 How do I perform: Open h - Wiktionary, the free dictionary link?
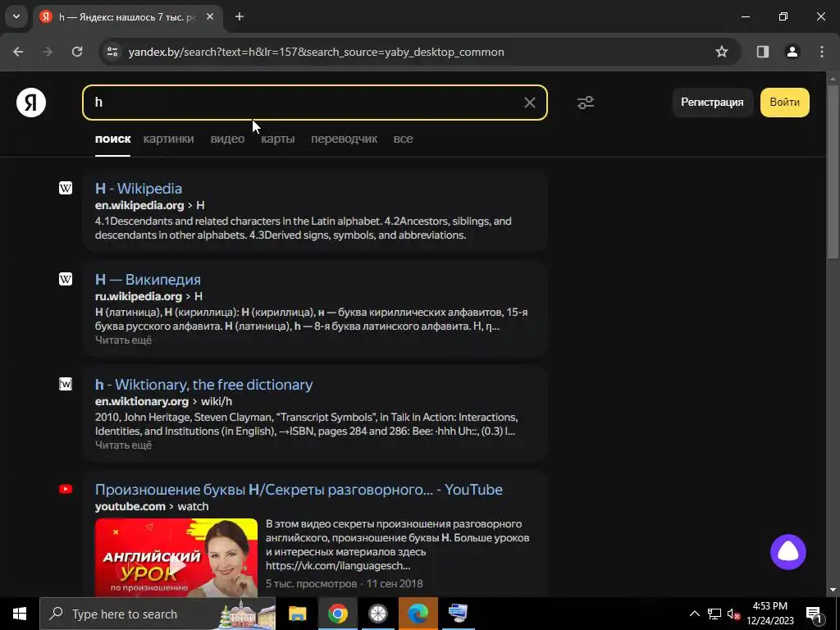point(203,385)
